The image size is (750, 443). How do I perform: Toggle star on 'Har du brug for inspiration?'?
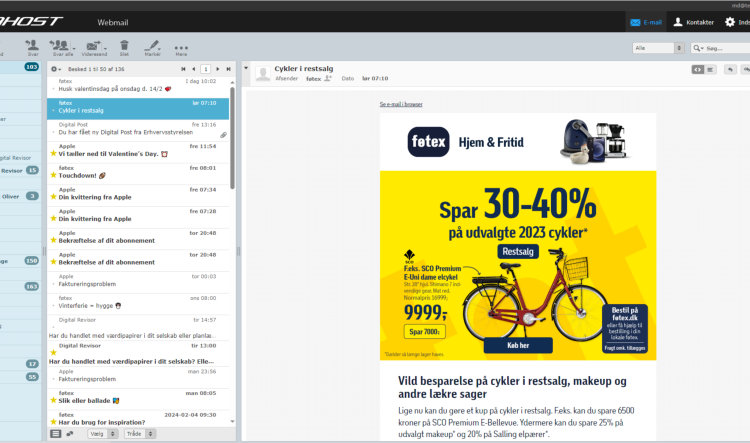[x=54, y=422]
